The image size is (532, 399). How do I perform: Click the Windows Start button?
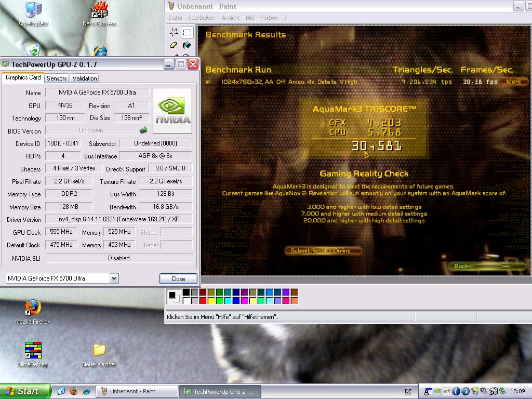[25, 391]
